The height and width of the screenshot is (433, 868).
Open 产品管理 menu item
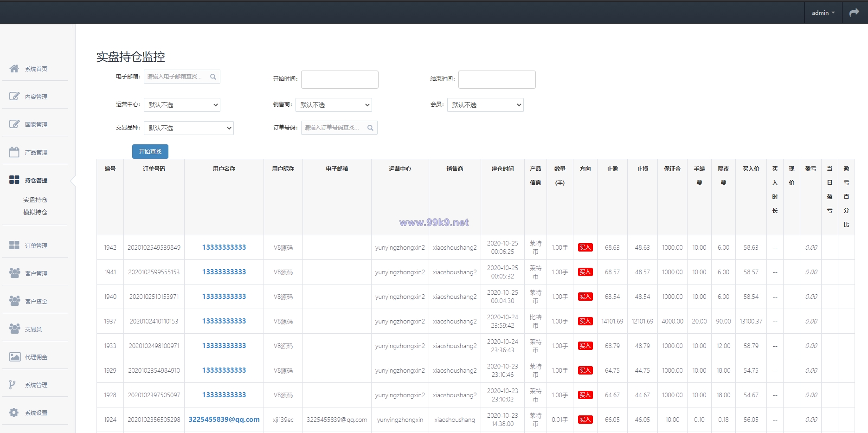(x=36, y=153)
